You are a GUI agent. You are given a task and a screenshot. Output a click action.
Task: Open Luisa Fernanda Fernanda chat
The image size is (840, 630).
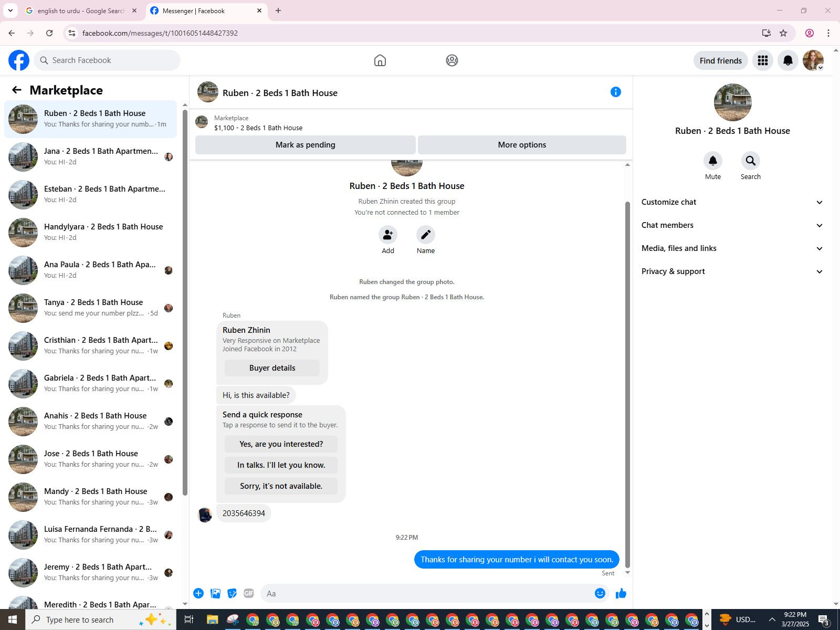tap(90, 534)
